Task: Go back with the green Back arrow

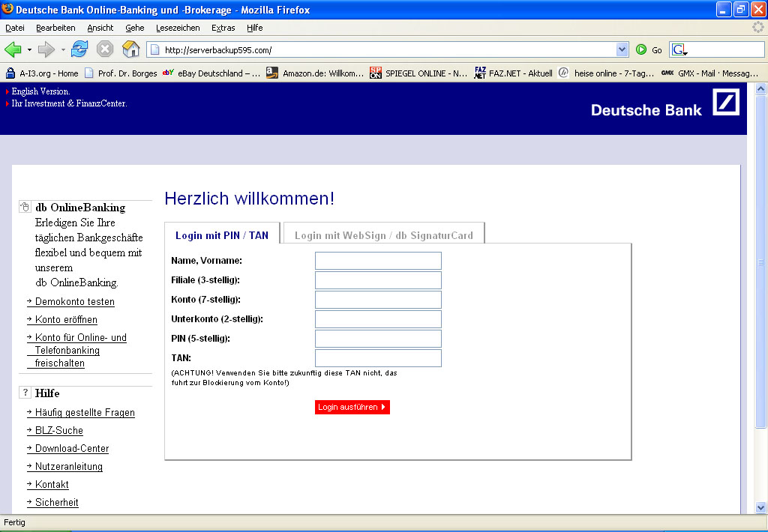Action: coord(13,49)
